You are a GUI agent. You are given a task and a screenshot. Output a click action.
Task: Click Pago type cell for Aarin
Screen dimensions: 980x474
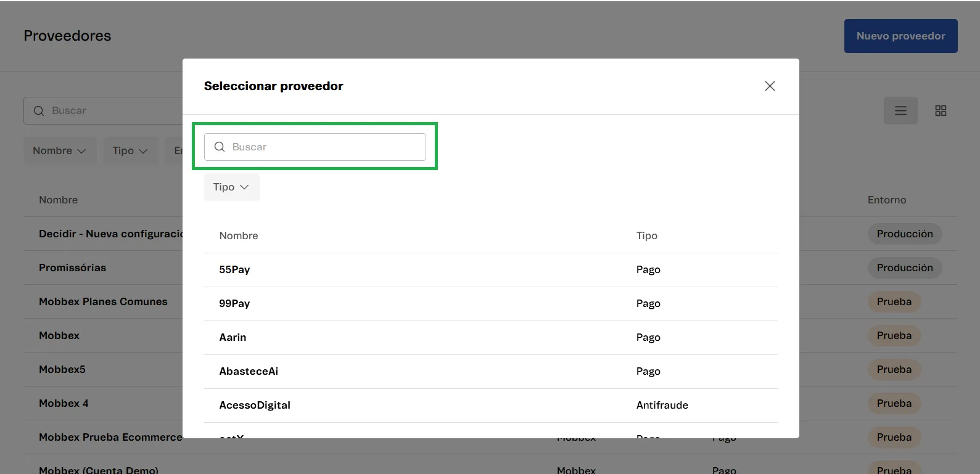648,338
